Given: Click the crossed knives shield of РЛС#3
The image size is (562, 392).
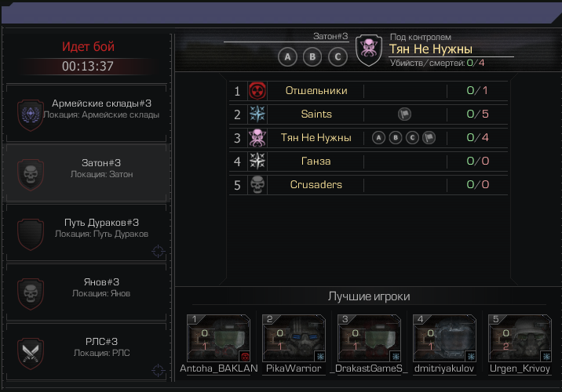Looking at the screenshot, I should pos(31,354).
